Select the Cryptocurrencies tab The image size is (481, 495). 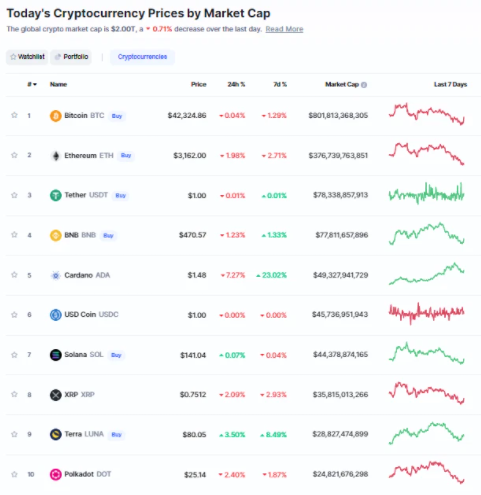[142, 57]
